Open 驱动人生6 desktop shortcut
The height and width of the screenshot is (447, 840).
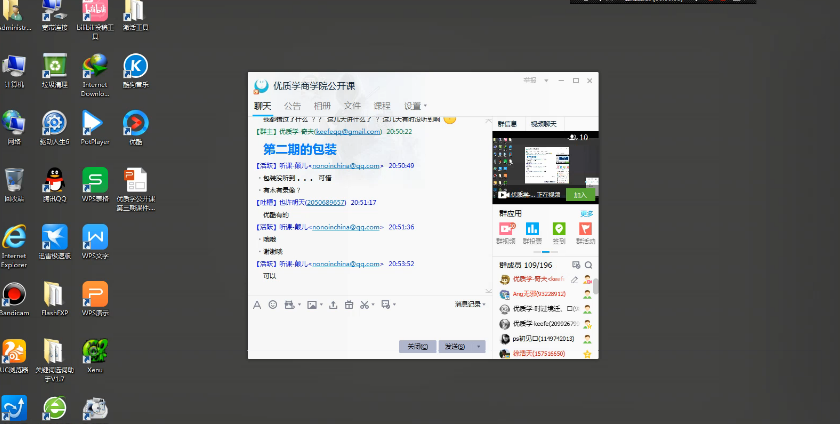(x=54, y=128)
